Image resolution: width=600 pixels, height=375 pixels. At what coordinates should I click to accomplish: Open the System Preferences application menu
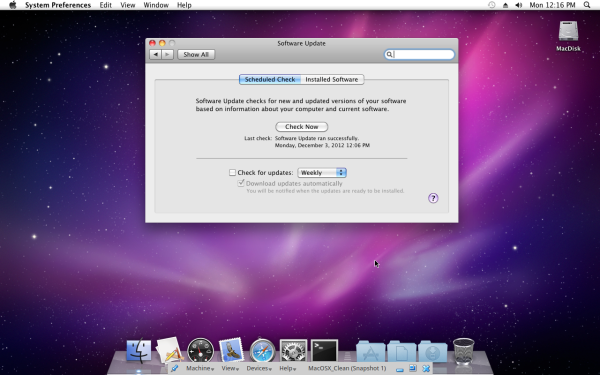[58, 5]
